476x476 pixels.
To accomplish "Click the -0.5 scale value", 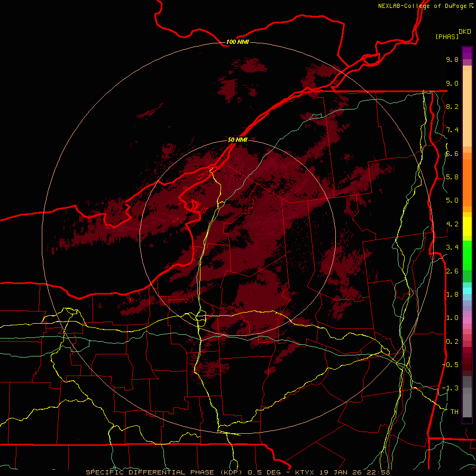I will 450,365.
